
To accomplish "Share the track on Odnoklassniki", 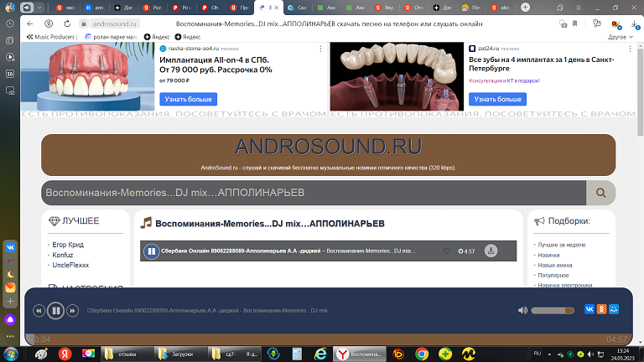I will (602, 309).
